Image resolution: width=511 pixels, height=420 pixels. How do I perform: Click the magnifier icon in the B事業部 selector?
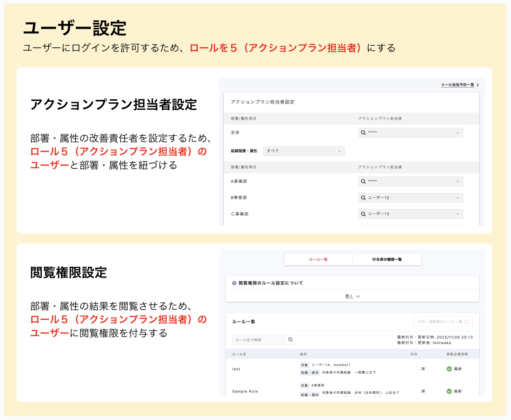[362, 197]
